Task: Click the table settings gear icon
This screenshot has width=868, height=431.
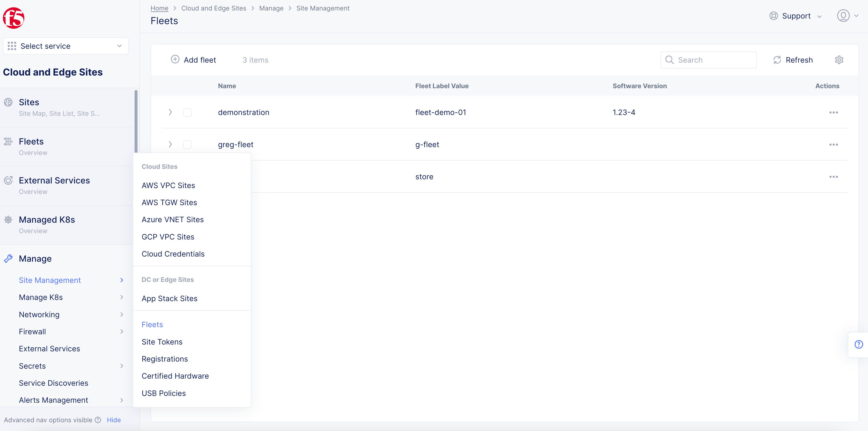Action: [839, 60]
